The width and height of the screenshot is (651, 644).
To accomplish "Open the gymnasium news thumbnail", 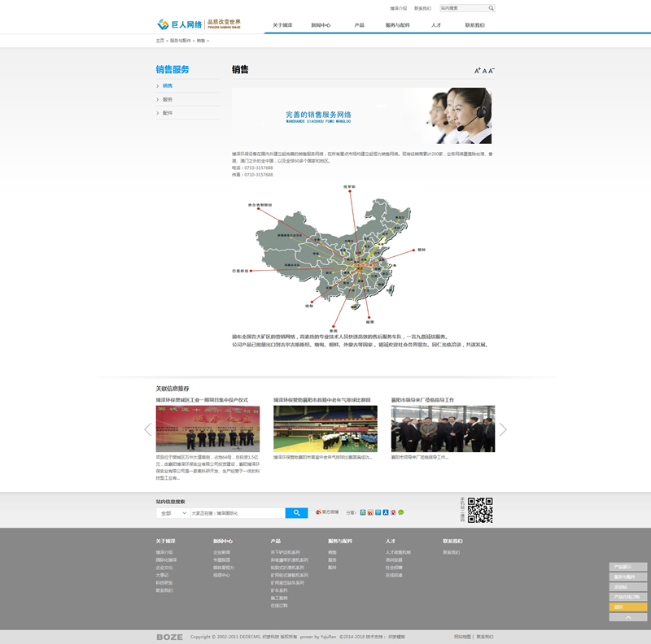I will [x=325, y=429].
